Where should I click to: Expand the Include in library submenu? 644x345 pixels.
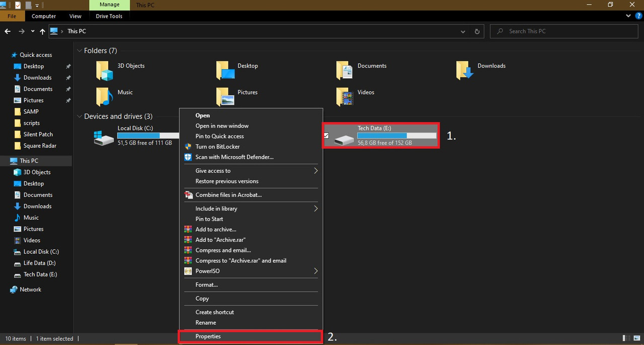[251, 209]
